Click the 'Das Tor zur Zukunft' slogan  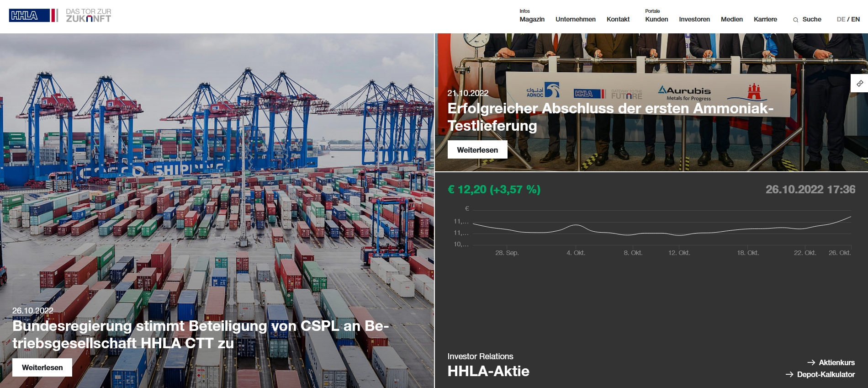pos(89,16)
